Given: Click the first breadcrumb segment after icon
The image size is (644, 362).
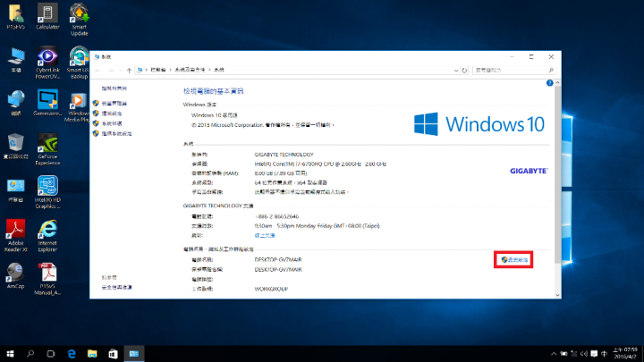Looking at the screenshot, I should click(x=158, y=71).
